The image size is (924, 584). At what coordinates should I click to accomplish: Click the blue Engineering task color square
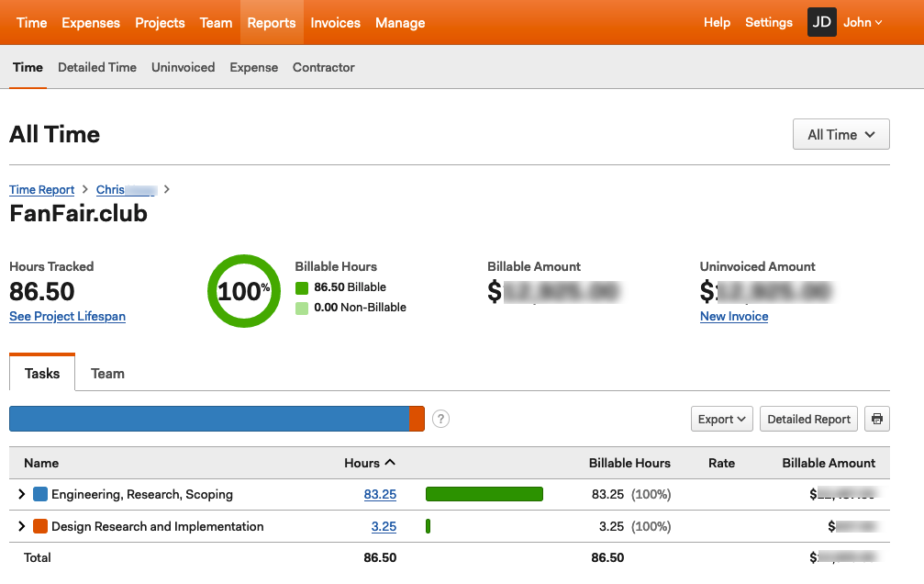click(x=40, y=494)
